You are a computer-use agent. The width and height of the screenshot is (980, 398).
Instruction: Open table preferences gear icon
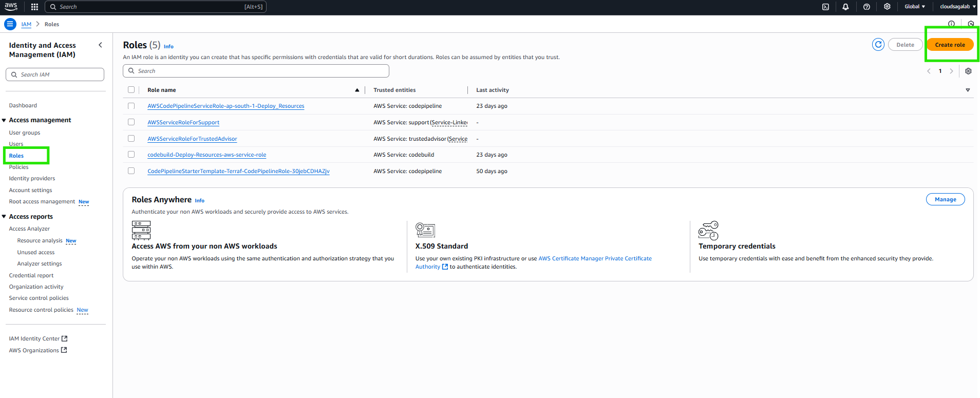pos(968,71)
